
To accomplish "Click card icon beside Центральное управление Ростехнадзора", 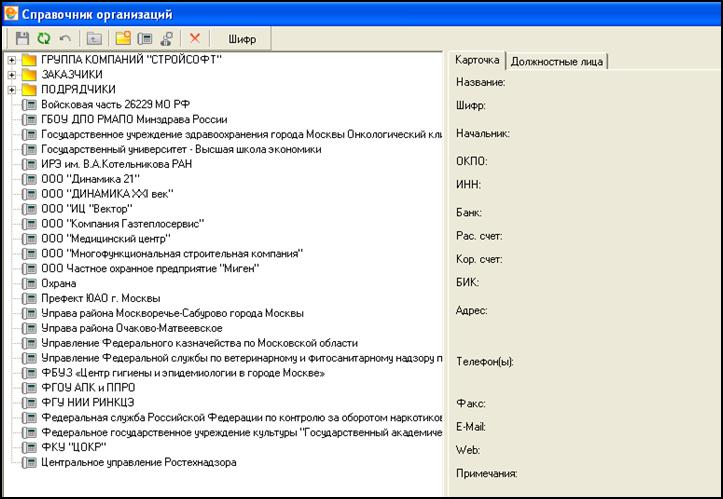I will 29,463.
